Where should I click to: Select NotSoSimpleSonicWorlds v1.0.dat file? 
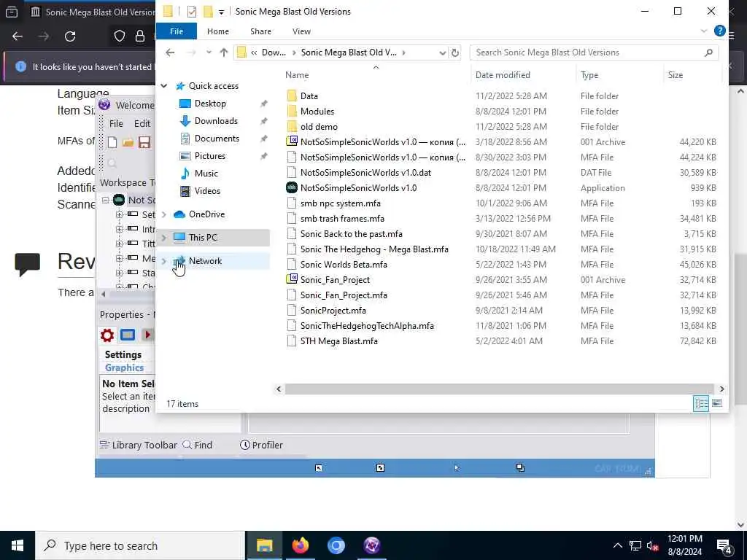click(x=365, y=172)
